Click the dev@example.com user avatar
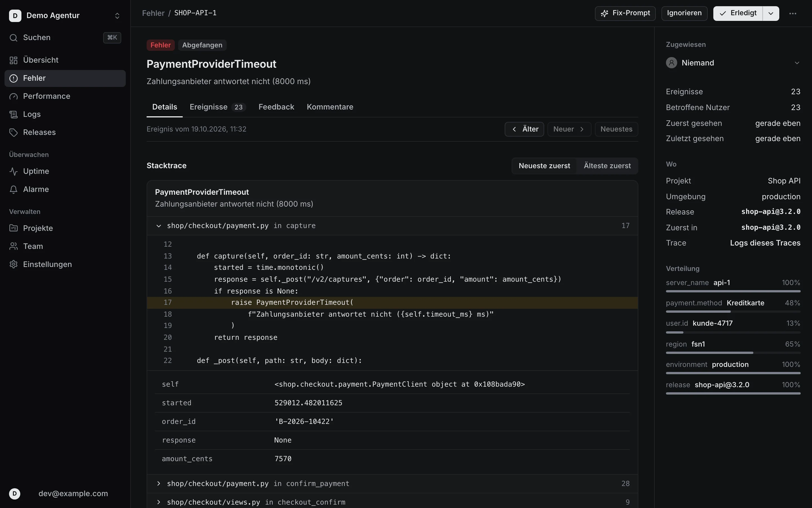812x508 pixels. tap(14, 494)
